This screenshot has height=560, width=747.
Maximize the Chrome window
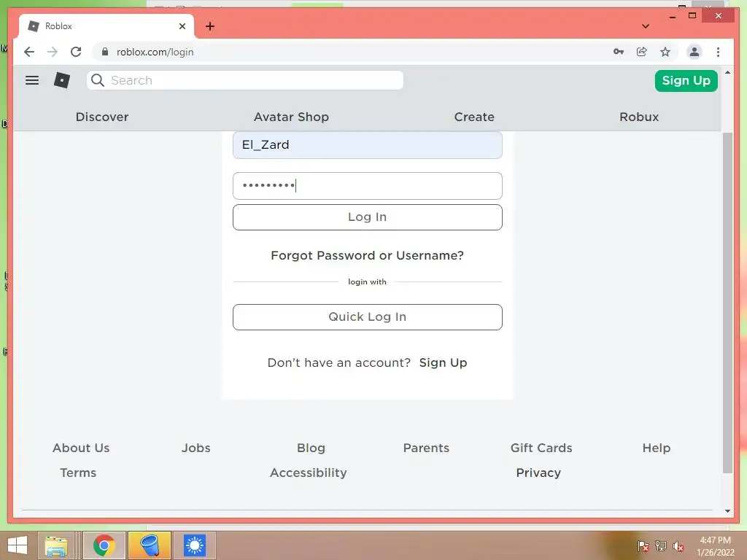692,16
